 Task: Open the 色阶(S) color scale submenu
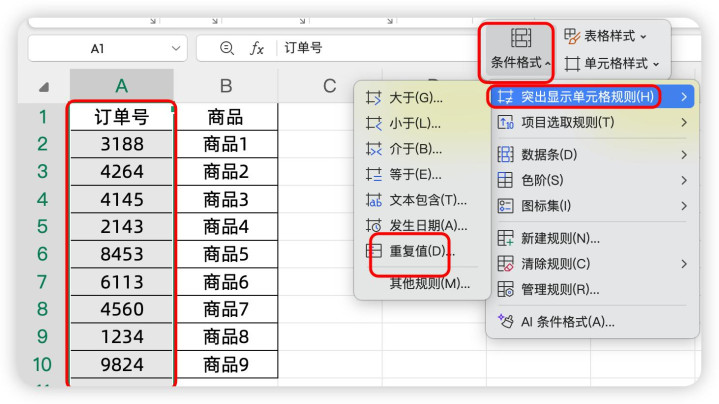pos(592,180)
